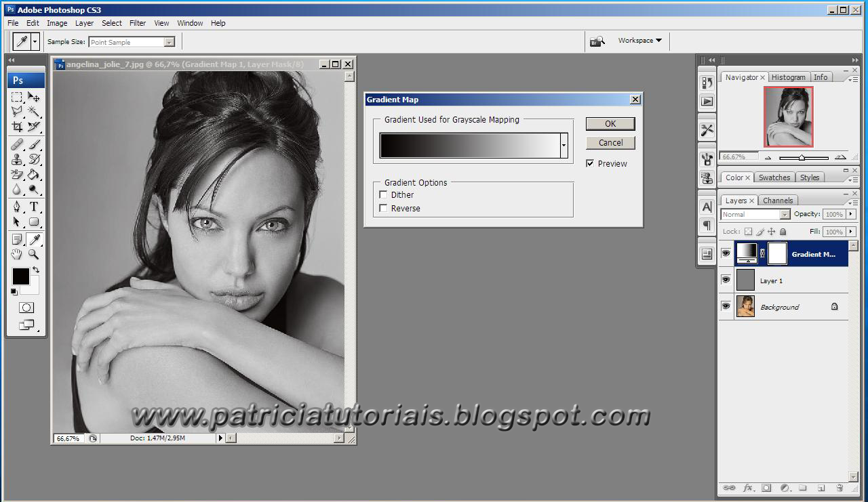The width and height of the screenshot is (868, 502).
Task: Select the Notes tool
Action: coord(18,239)
